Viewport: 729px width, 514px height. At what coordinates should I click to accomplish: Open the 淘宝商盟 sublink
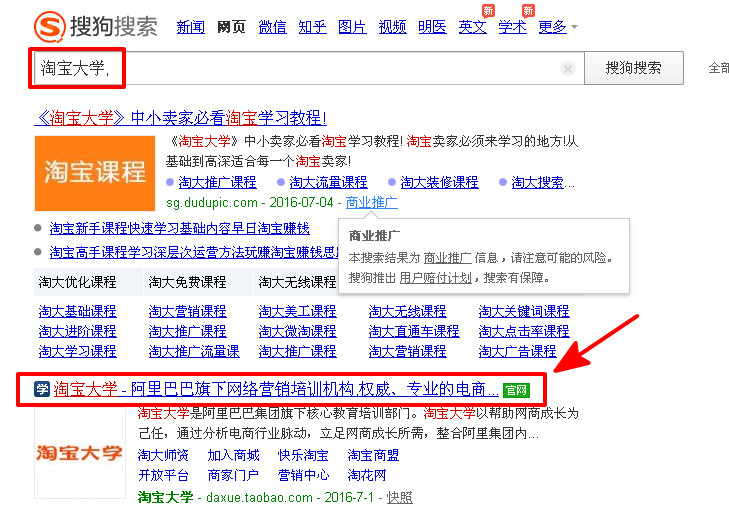(x=373, y=455)
